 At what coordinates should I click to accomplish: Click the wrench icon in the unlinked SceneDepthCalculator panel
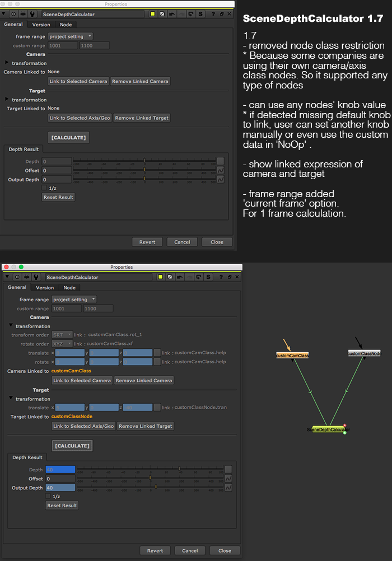pos(32,14)
